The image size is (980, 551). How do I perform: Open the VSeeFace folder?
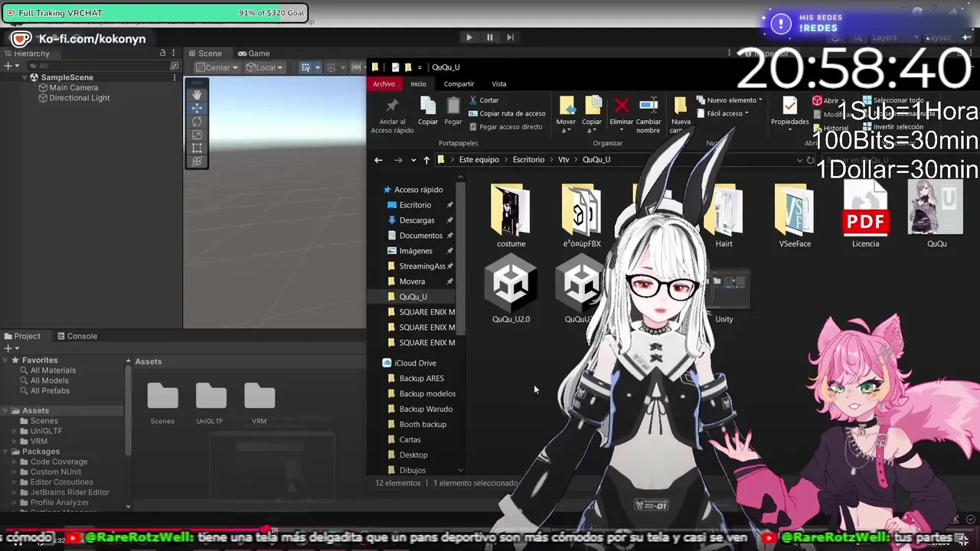pos(795,216)
